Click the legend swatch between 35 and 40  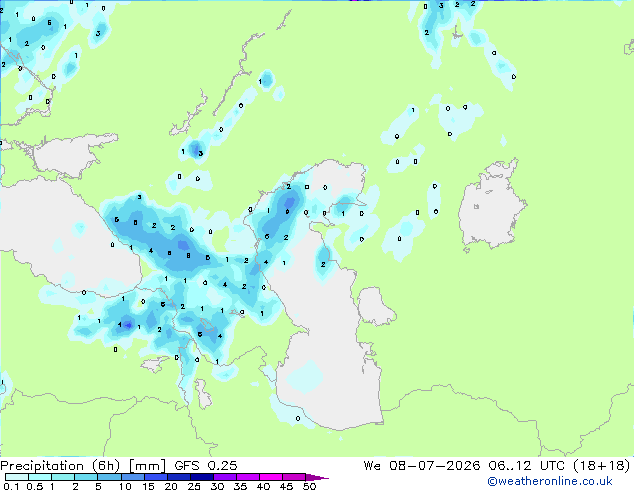248,477
